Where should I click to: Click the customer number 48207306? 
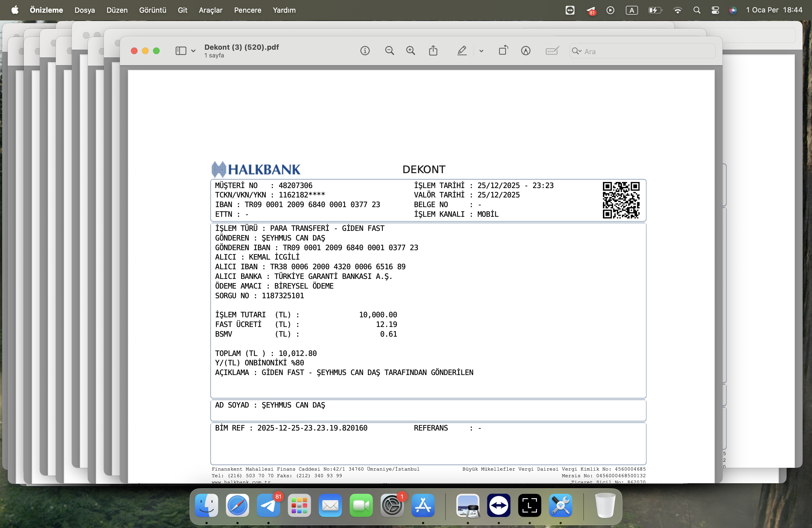tap(296, 186)
